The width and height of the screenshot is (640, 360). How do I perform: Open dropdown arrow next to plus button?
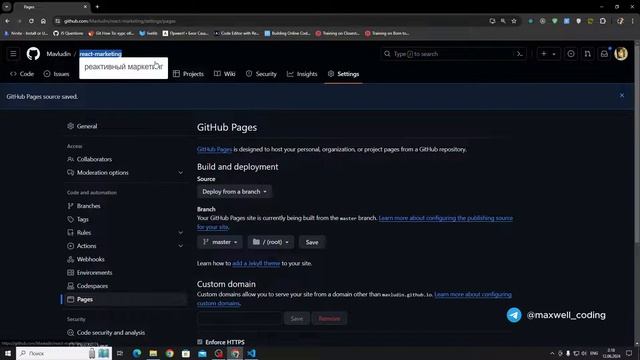[554, 54]
